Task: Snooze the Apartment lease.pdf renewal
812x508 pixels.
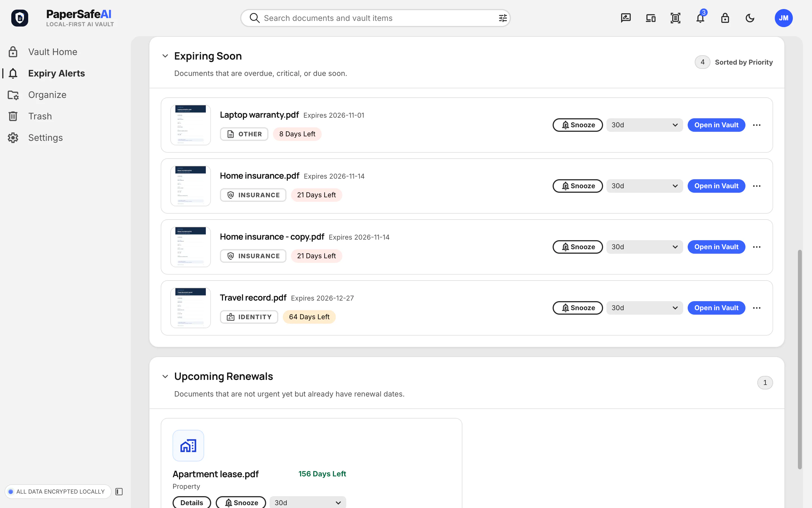Action: coord(240,502)
